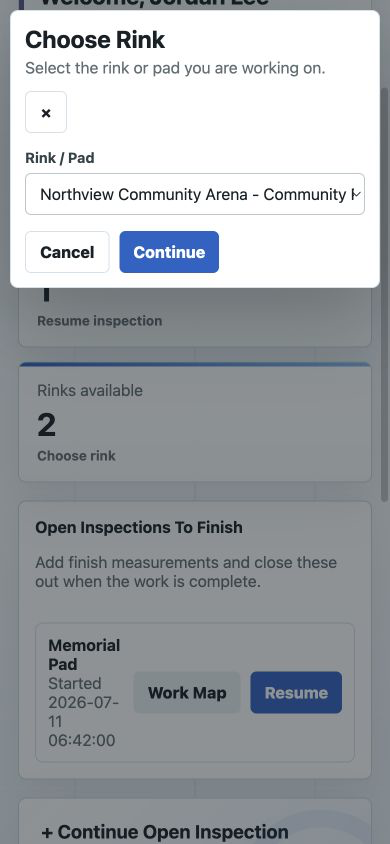390x844 pixels.
Task: Click the 'Add finish measurements' instructions text
Action: click(186, 572)
